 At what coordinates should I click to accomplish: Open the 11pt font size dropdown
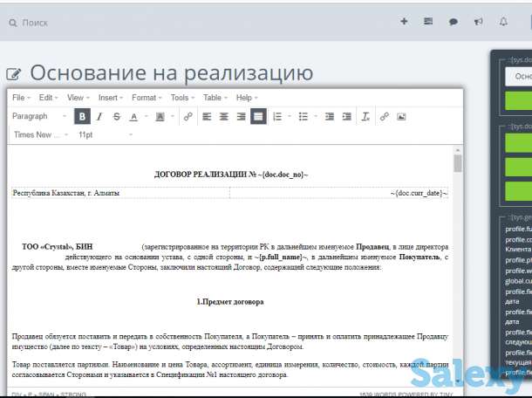point(106,134)
